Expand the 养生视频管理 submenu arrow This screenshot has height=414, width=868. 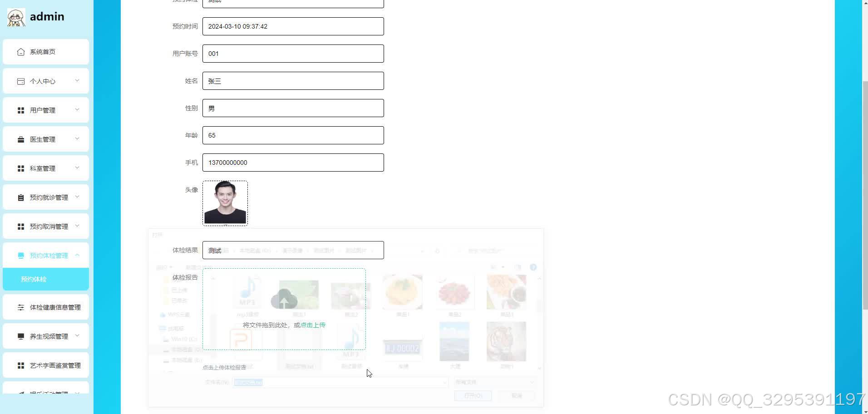77,335
